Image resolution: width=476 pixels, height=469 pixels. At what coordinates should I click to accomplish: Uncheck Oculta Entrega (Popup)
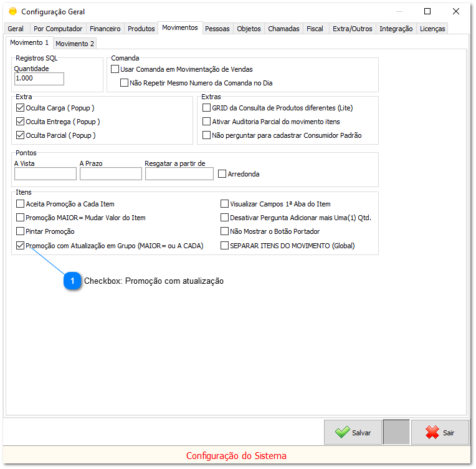[x=20, y=121]
